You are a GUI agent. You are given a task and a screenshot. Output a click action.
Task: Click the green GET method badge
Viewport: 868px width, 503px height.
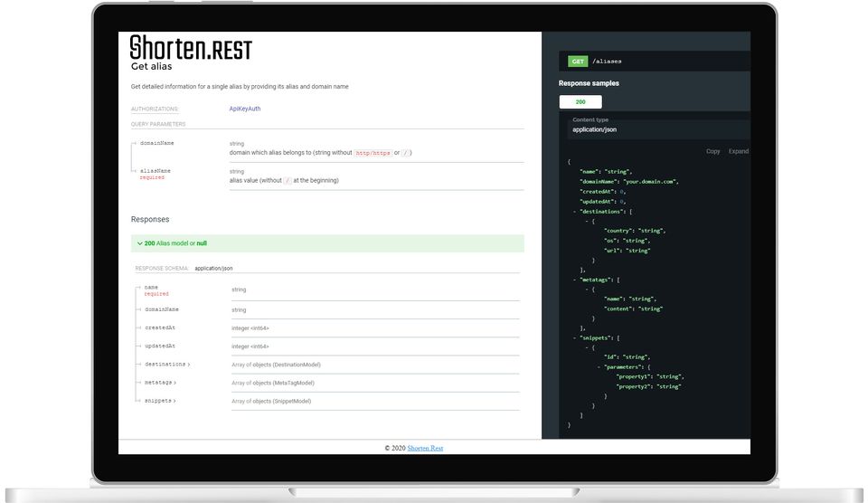[x=578, y=62]
